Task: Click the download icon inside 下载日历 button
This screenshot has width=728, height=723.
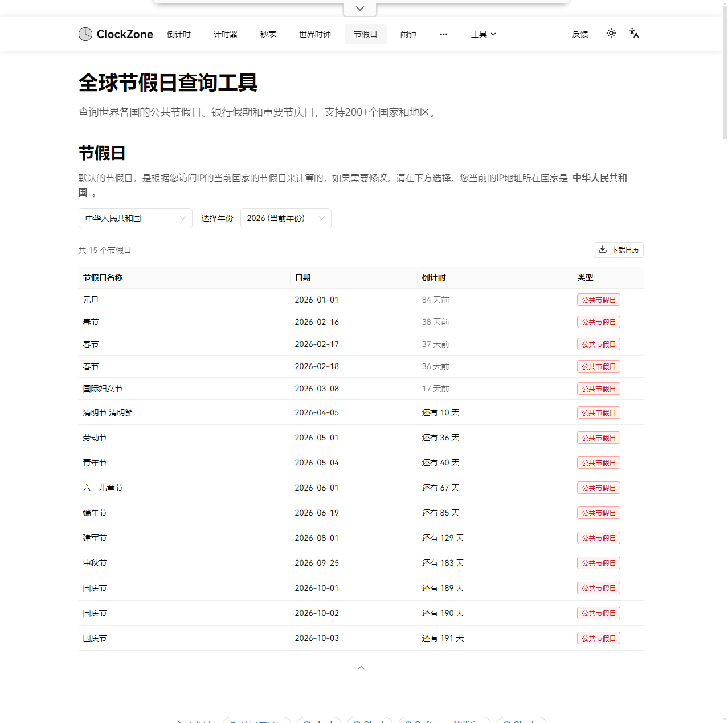Action: point(603,250)
